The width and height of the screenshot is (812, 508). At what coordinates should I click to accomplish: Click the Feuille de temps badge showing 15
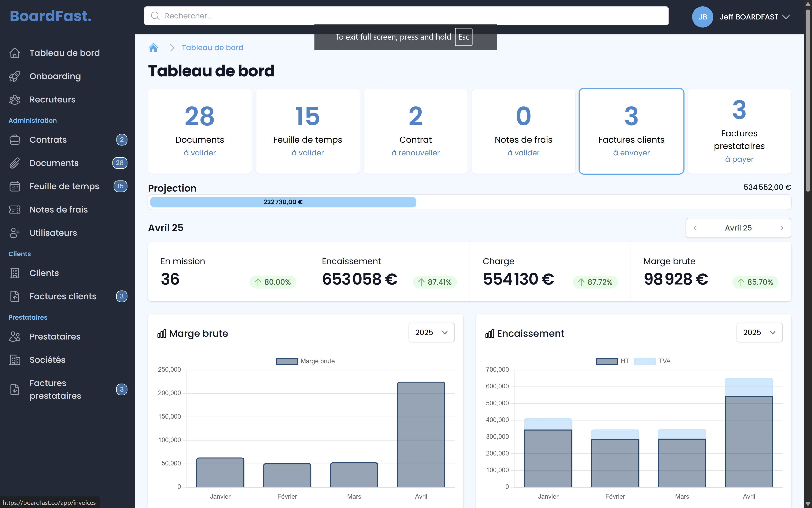click(121, 186)
